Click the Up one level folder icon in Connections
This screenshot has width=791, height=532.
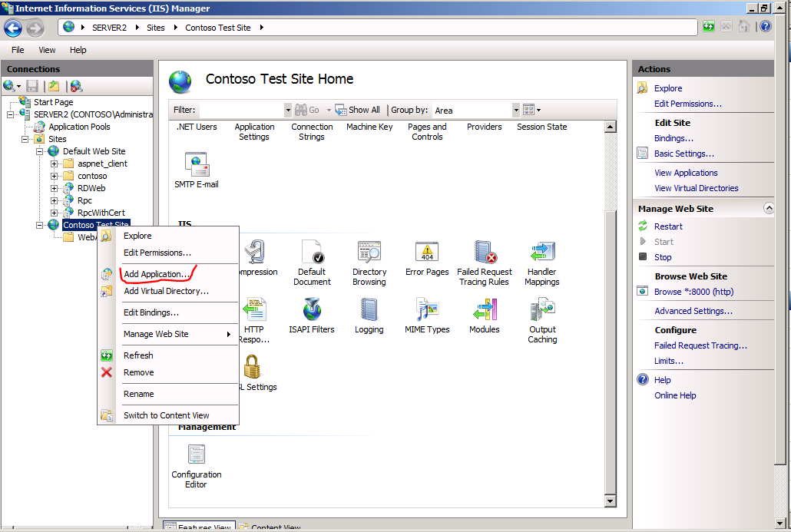coord(54,86)
